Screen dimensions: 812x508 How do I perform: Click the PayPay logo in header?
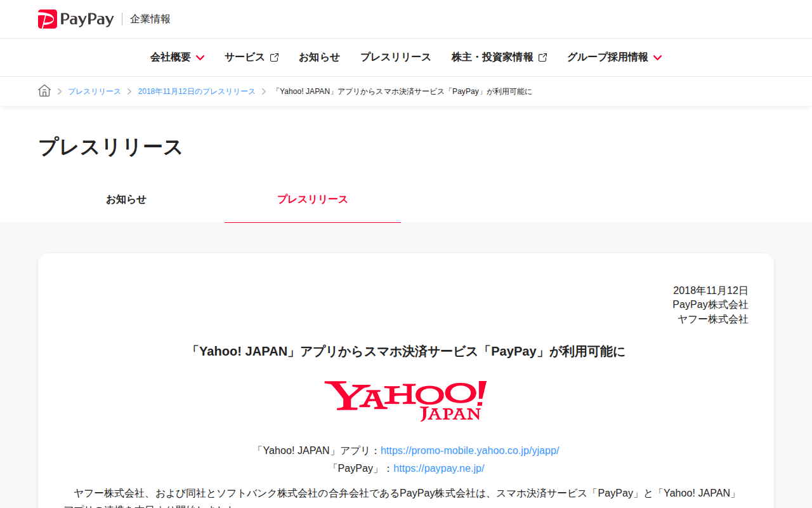[x=75, y=19]
